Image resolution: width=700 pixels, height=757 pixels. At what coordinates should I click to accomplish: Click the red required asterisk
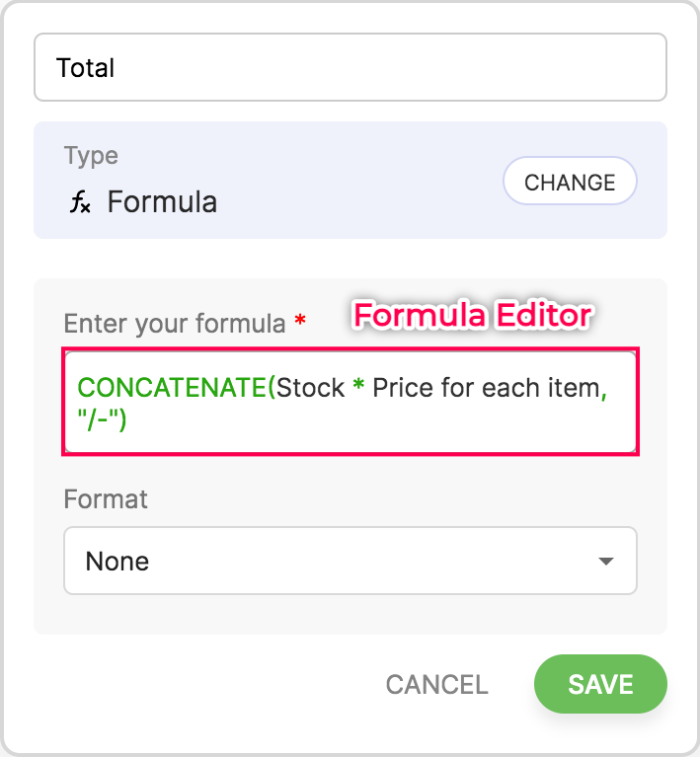tap(300, 323)
